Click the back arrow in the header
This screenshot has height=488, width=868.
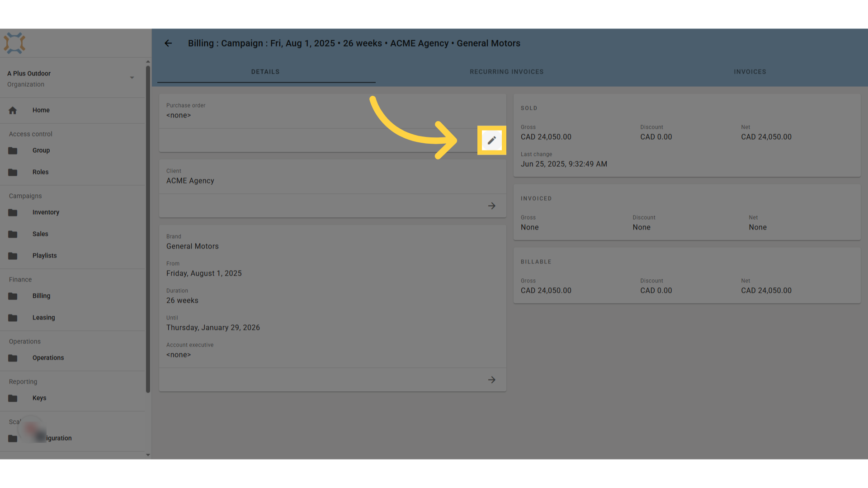click(x=168, y=43)
